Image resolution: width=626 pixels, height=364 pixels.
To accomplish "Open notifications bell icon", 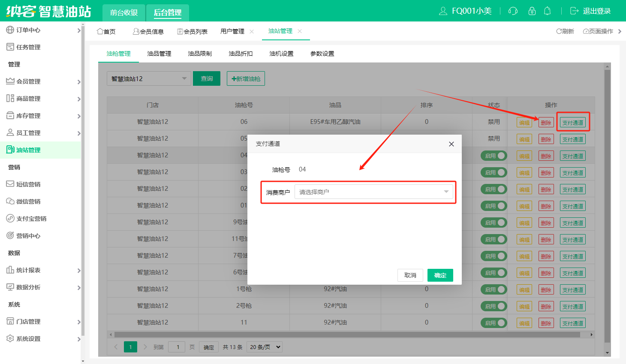I will click(x=547, y=11).
